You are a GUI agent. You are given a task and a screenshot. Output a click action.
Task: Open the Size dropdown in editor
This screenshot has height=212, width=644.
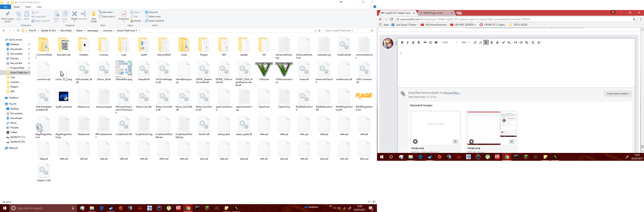466,43
